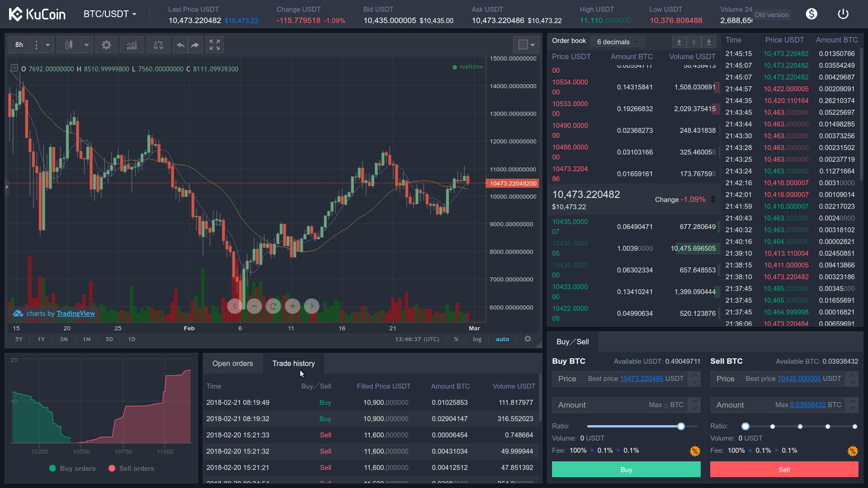The width and height of the screenshot is (868, 488).
Task: Toggle auto scale on chart
Action: click(x=502, y=339)
